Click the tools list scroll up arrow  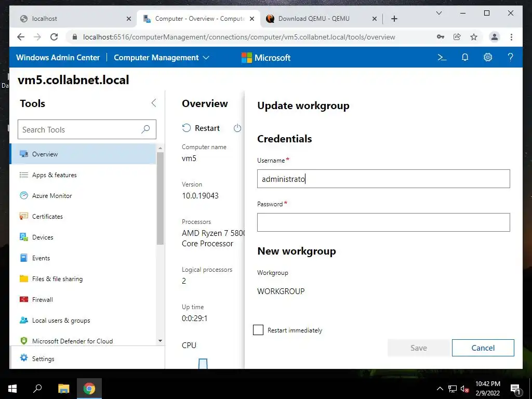[x=160, y=148]
